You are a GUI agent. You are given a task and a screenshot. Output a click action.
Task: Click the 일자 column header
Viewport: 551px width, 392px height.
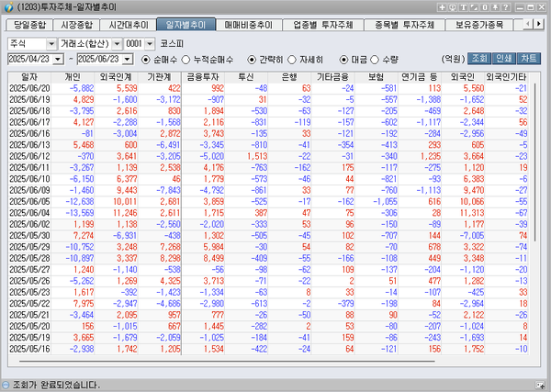tap(29, 77)
